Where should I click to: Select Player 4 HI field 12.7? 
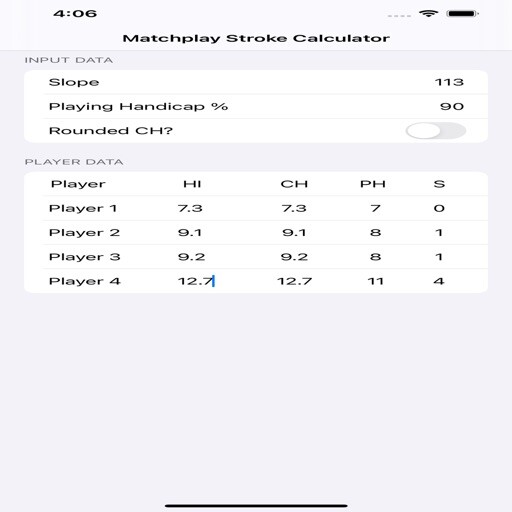pyautogui.click(x=196, y=281)
